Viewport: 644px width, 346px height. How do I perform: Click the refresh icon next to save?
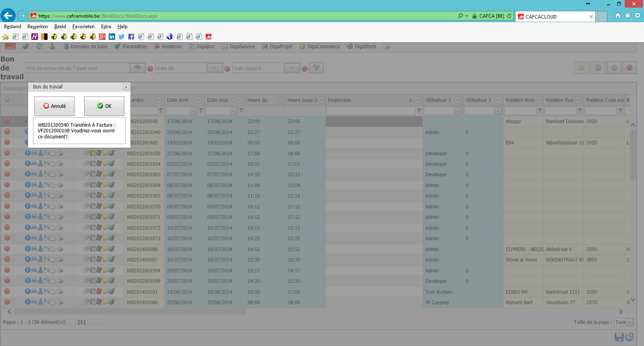pos(629,337)
